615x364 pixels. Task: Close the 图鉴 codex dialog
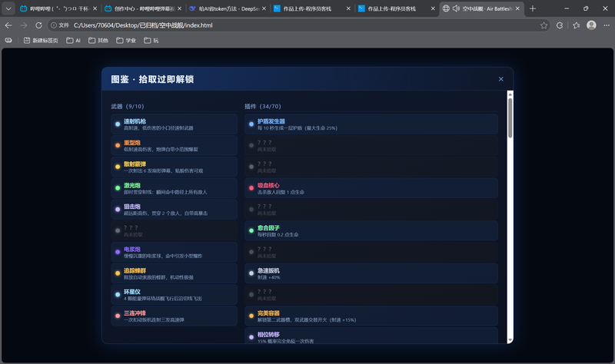coord(501,79)
